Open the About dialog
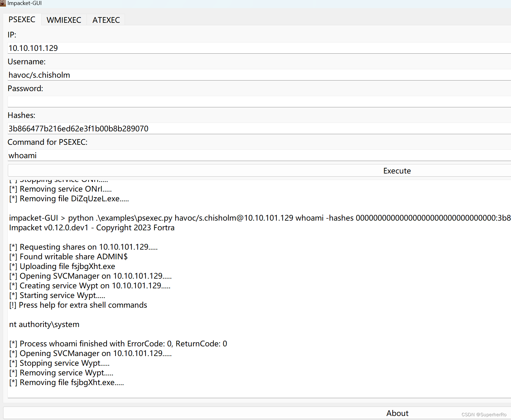The image size is (511, 420). [397, 413]
